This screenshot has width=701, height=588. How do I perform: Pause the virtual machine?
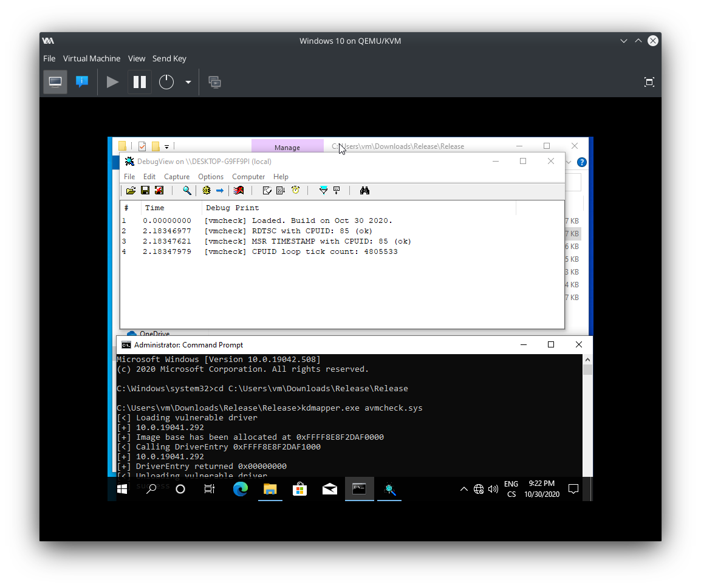(140, 82)
